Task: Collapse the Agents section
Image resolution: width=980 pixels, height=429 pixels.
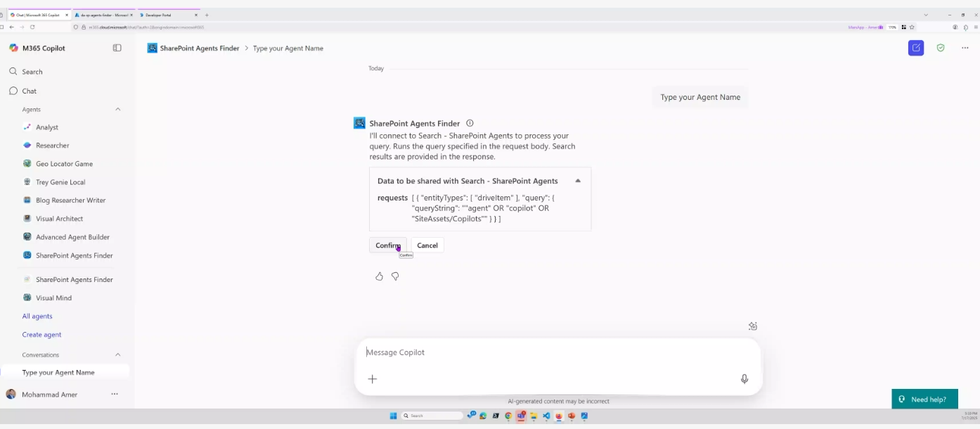Action: pyautogui.click(x=117, y=110)
